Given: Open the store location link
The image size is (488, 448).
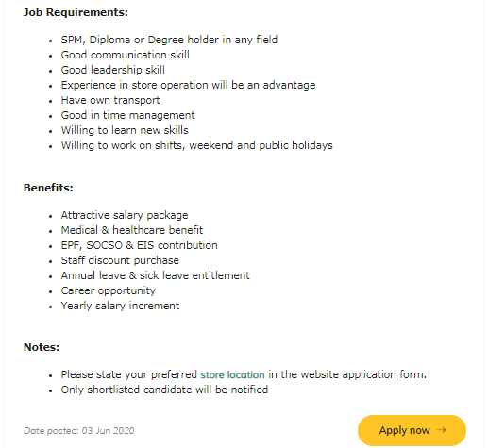Looking at the screenshot, I should 232,374.
